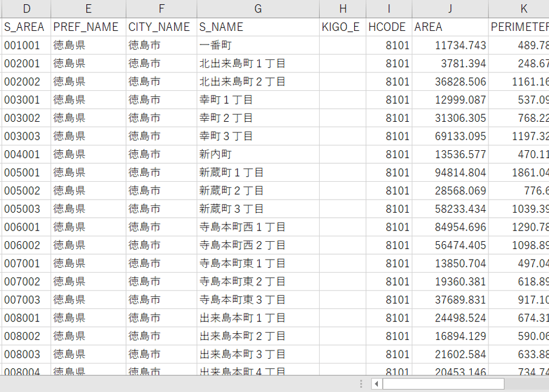
Task: Click HCODE 8101 in the 一番町 row
Action: pyautogui.click(x=389, y=45)
